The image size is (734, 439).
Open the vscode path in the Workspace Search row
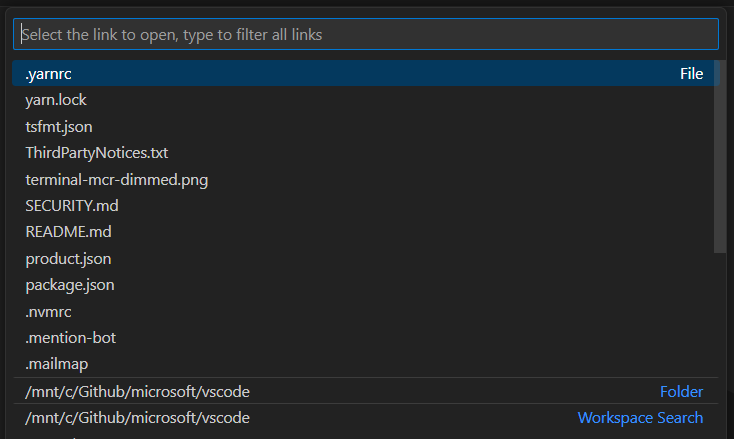click(137, 417)
